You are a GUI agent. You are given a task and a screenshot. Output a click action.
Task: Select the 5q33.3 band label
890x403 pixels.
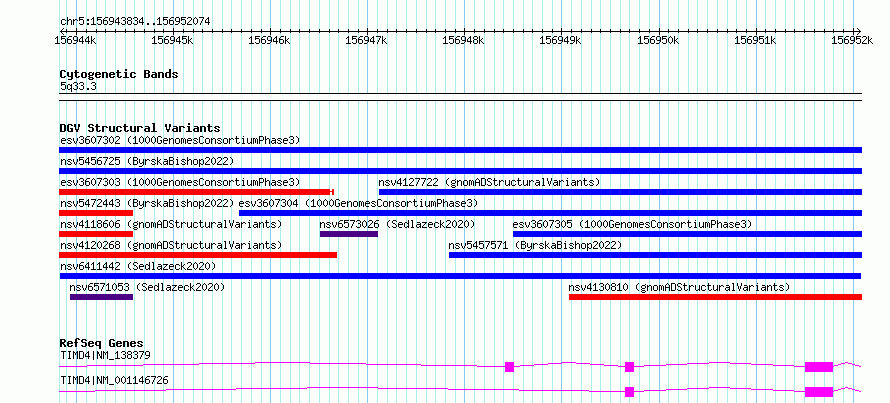coord(78,86)
